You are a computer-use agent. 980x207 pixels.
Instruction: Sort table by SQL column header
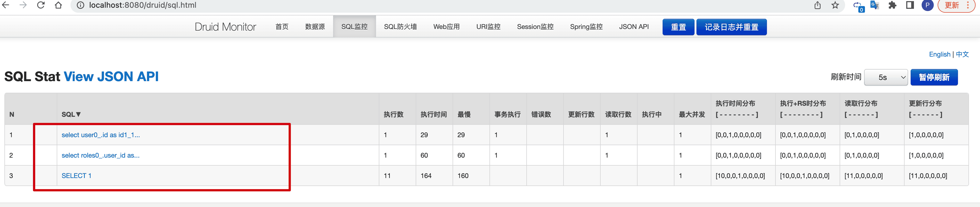click(71, 114)
